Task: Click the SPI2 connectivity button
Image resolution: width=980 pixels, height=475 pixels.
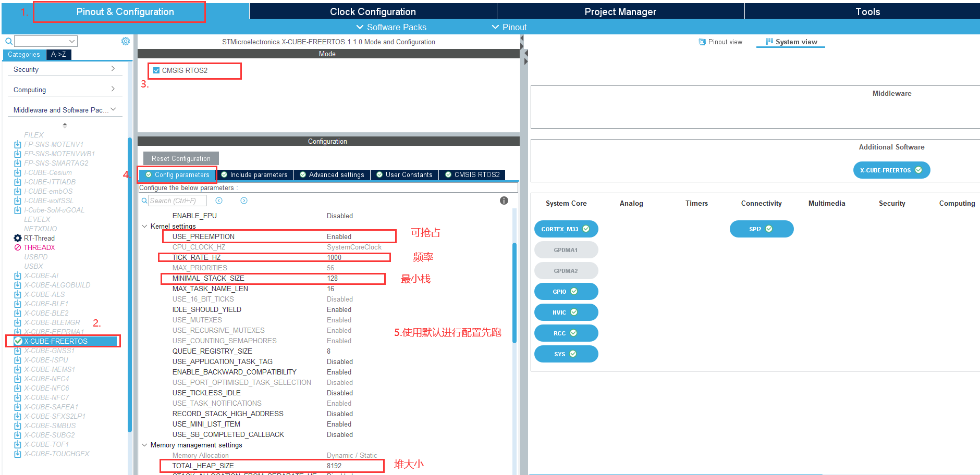Action: [762, 229]
